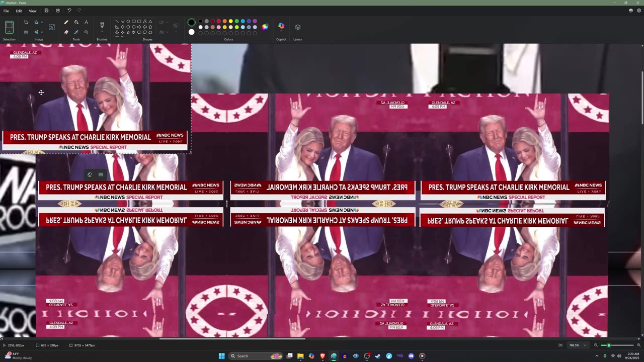Choose the green color swatch
Screen dimensions: 644x362
coord(236,21)
